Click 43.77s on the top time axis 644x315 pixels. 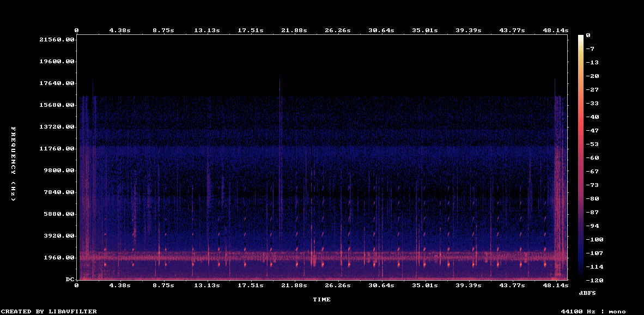click(512, 31)
